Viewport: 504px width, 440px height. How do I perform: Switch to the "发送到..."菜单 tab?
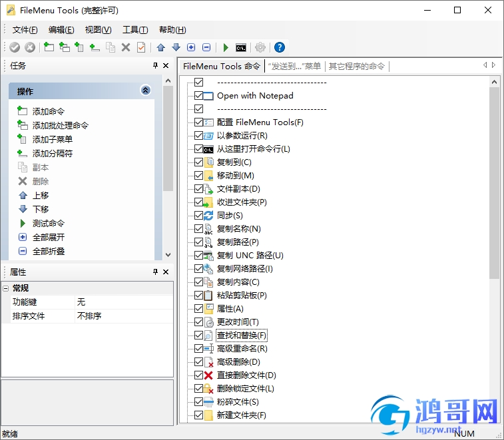coord(294,66)
